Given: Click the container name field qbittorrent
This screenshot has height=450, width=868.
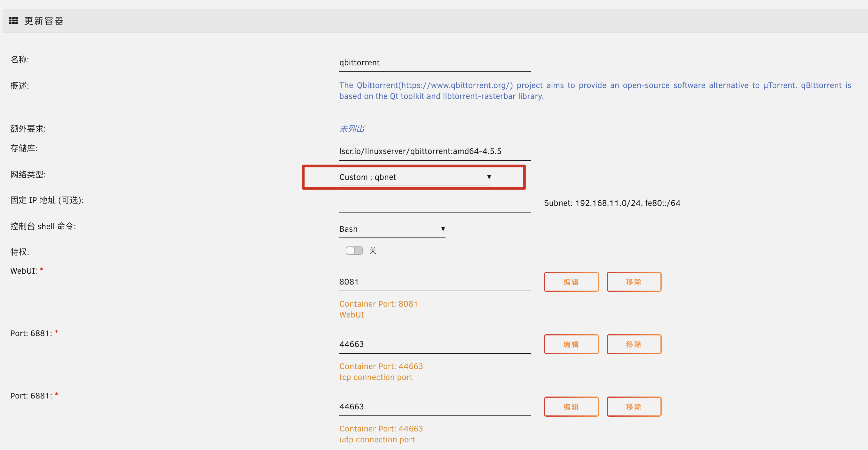Looking at the screenshot, I should point(435,63).
